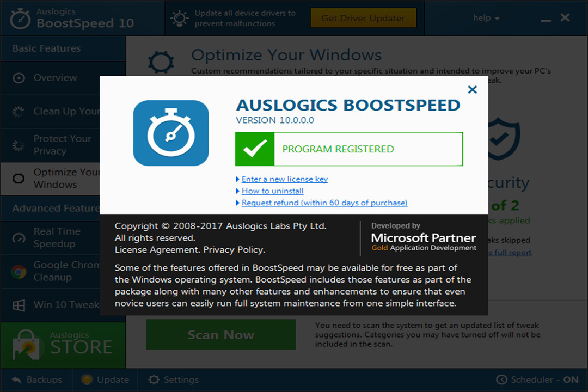588x392 pixels.
Task: Click the Overview target icon
Action: (x=19, y=78)
